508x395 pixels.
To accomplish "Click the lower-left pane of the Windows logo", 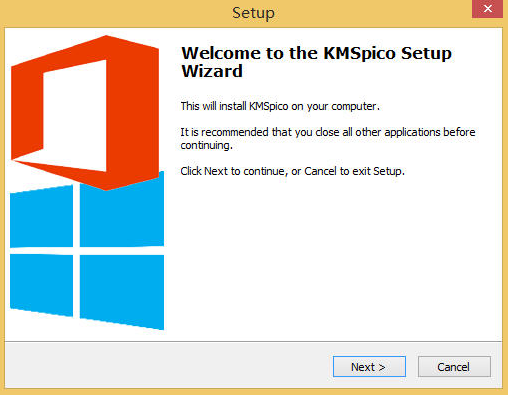I will [x=41, y=285].
